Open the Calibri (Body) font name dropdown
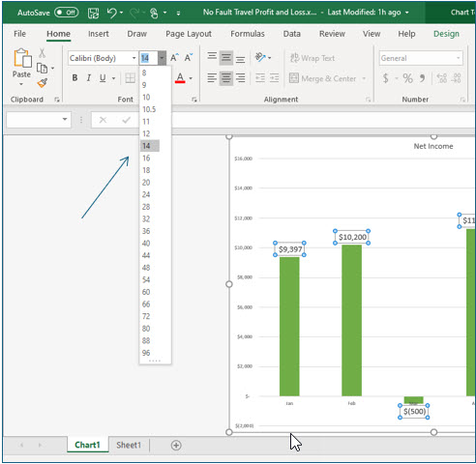The width and height of the screenshot is (476, 464). [134, 58]
